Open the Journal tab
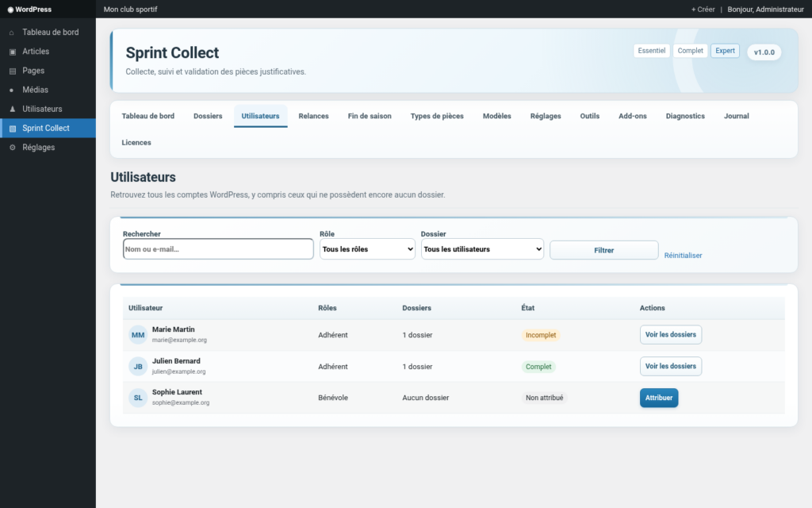 (x=736, y=116)
